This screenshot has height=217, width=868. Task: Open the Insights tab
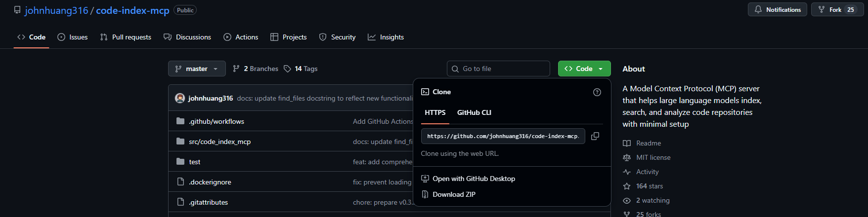[x=386, y=37]
